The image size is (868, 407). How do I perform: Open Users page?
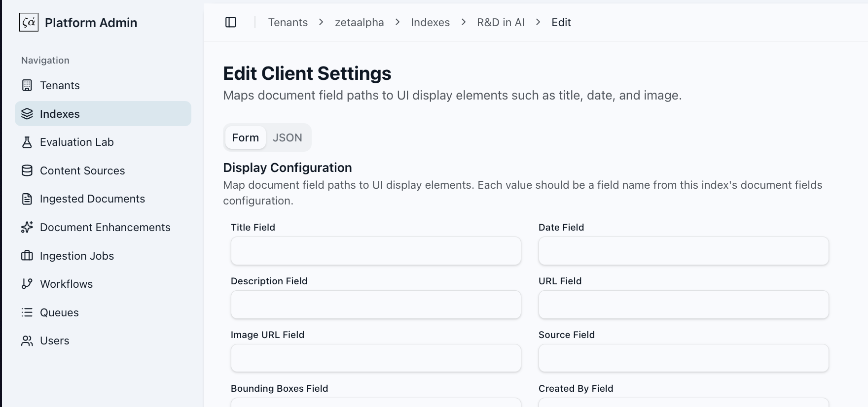[103, 340]
